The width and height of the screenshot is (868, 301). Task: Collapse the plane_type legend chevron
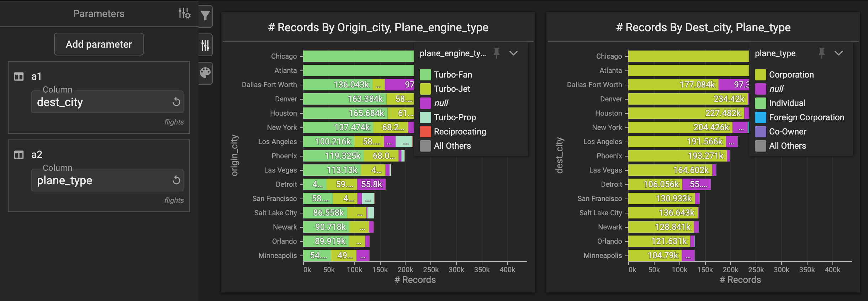tap(838, 53)
